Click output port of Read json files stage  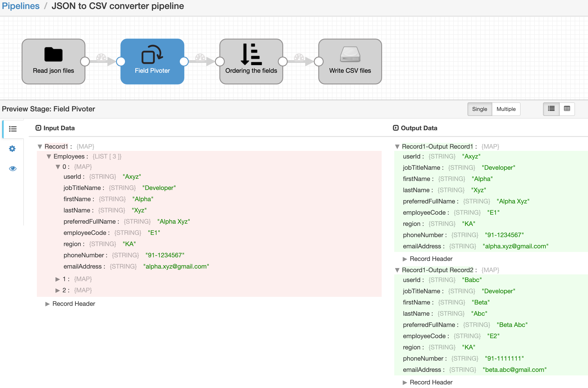[x=85, y=61]
